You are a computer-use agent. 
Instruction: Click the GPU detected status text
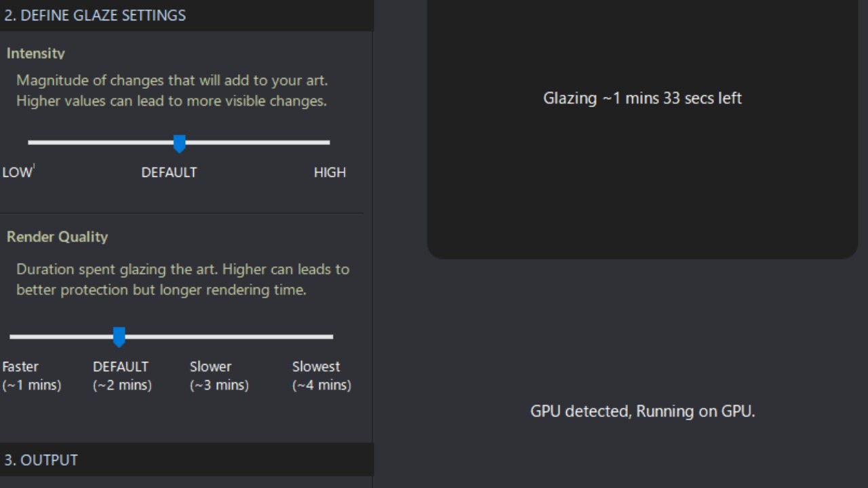642,411
